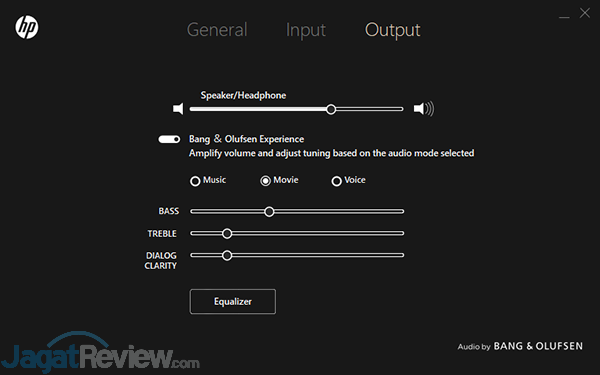Click the muted speaker icon
Viewport: 600px width, 375px height.
(x=178, y=109)
